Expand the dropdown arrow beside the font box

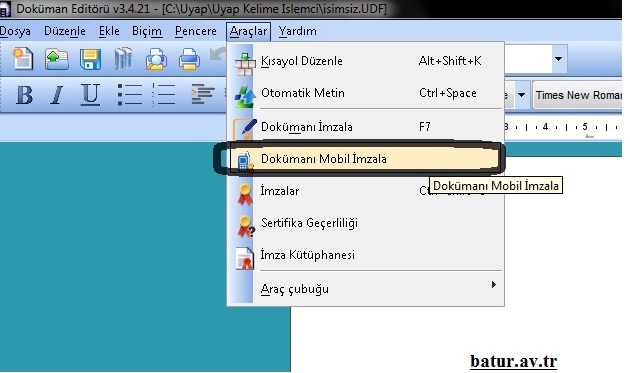point(521,95)
